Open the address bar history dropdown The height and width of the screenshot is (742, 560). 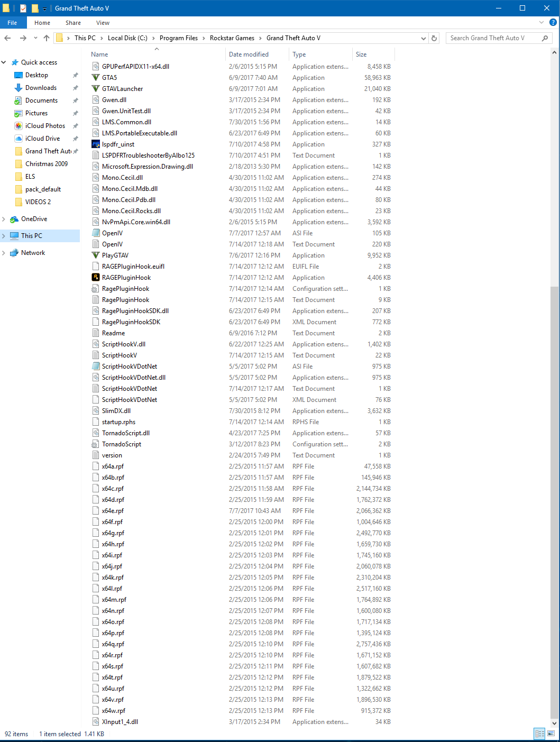pyautogui.click(x=423, y=38)
